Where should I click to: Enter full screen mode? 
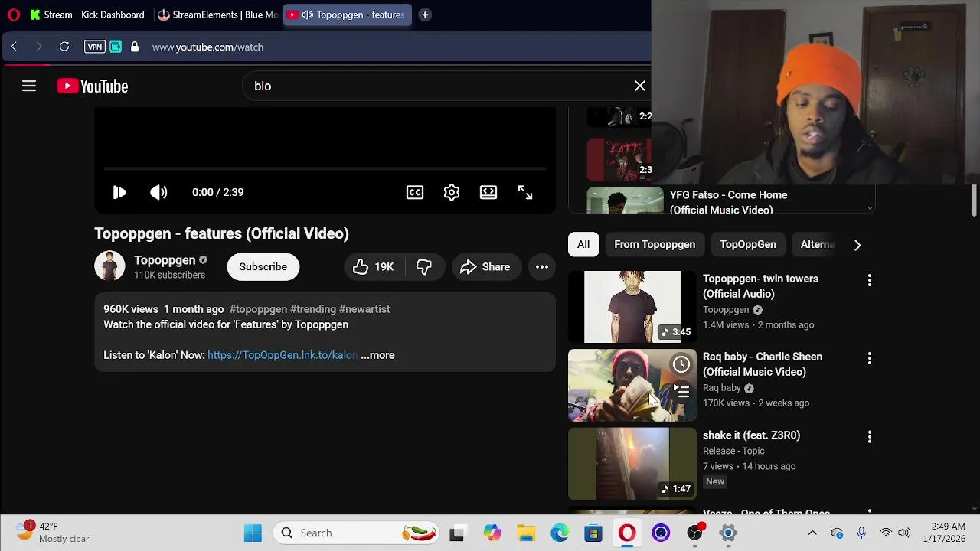525,192
